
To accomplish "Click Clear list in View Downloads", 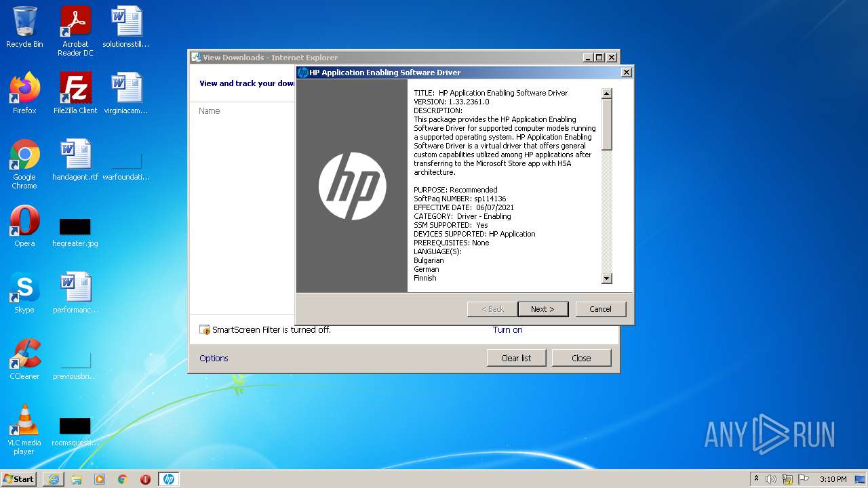I will (x=516, y=358).
